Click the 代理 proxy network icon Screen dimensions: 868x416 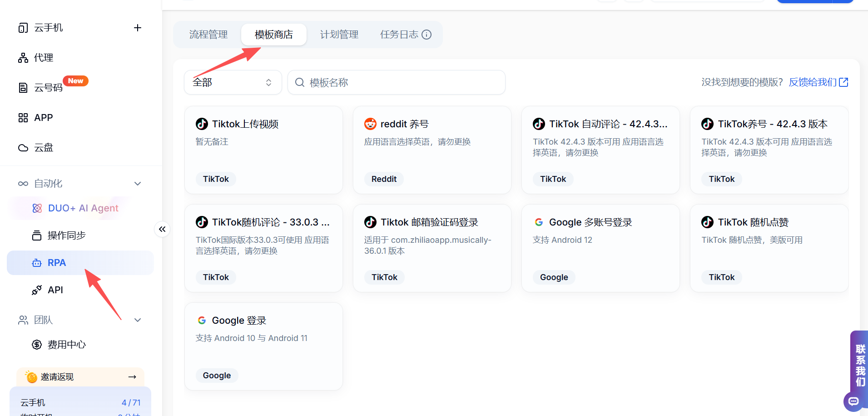[x=23, y=58]
